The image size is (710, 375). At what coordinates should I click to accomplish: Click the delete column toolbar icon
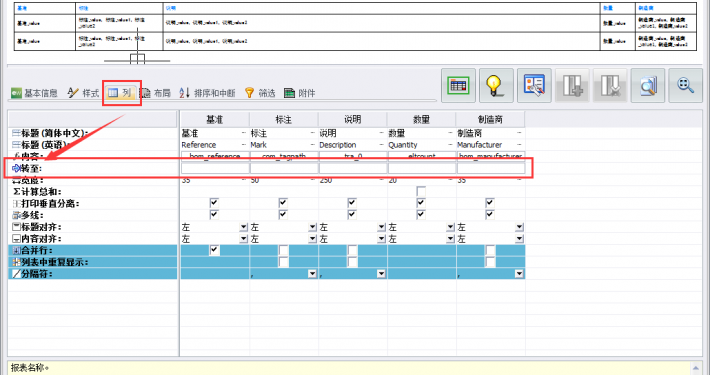click(x=610, y=85)
